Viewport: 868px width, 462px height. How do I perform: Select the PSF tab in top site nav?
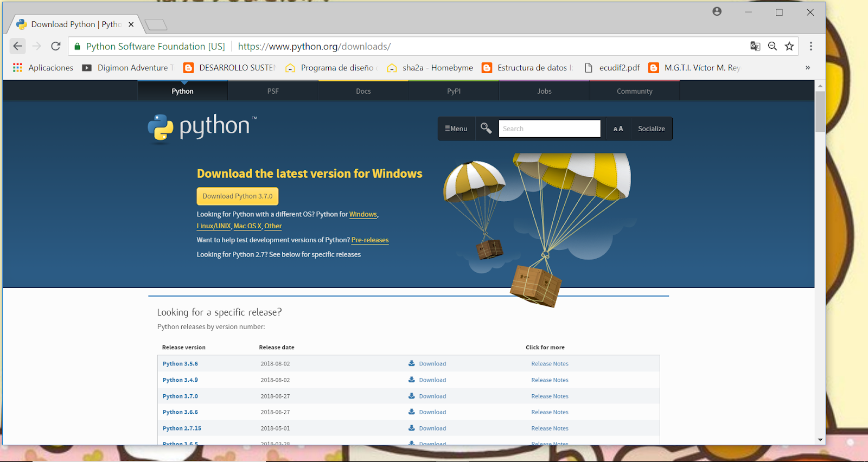point(273,91)
